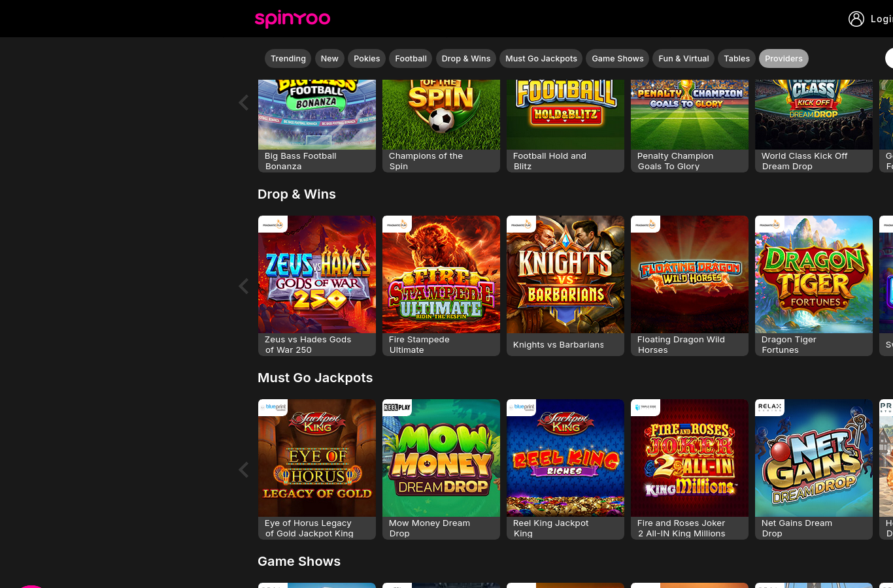Click the 'Drop & Wins' section heading
Image resolution: width=893 pixels, height=588 pixels.
click(297, 194)
